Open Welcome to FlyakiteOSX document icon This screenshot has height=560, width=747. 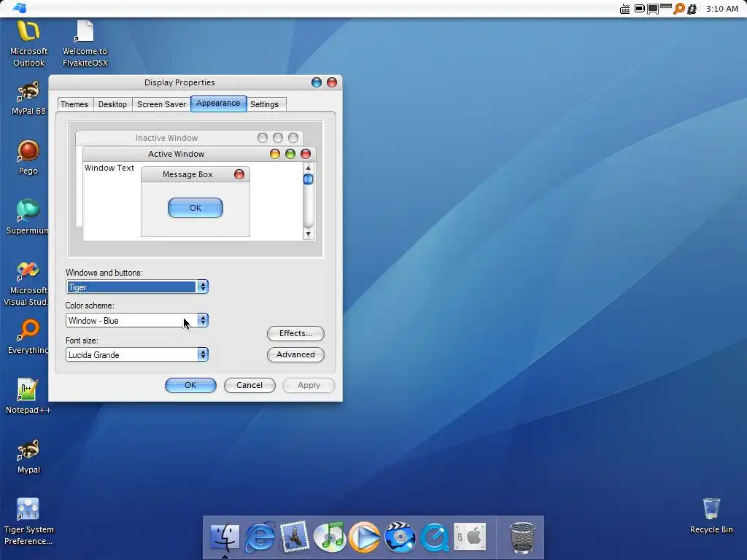point(85,44)
